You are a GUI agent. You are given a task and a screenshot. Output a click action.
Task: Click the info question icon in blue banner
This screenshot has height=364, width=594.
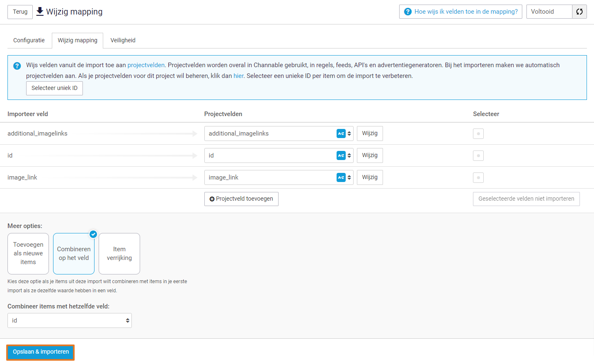(x=17, y=66)
